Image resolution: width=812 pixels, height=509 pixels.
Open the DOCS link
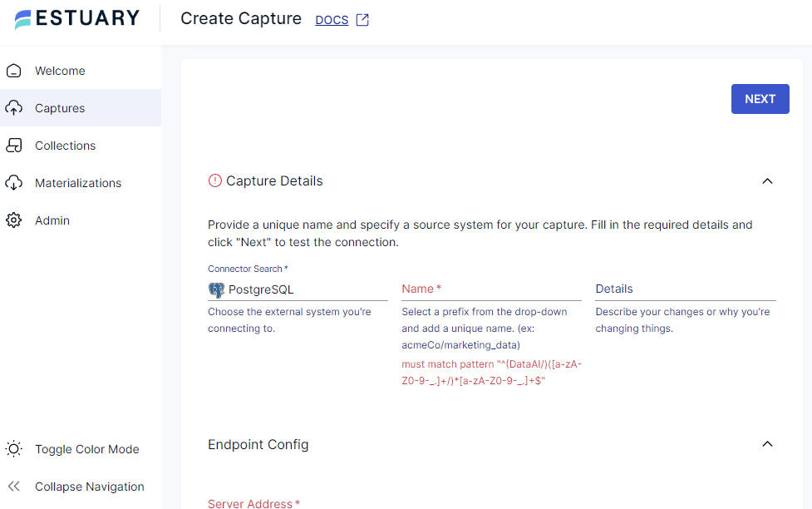333,20
